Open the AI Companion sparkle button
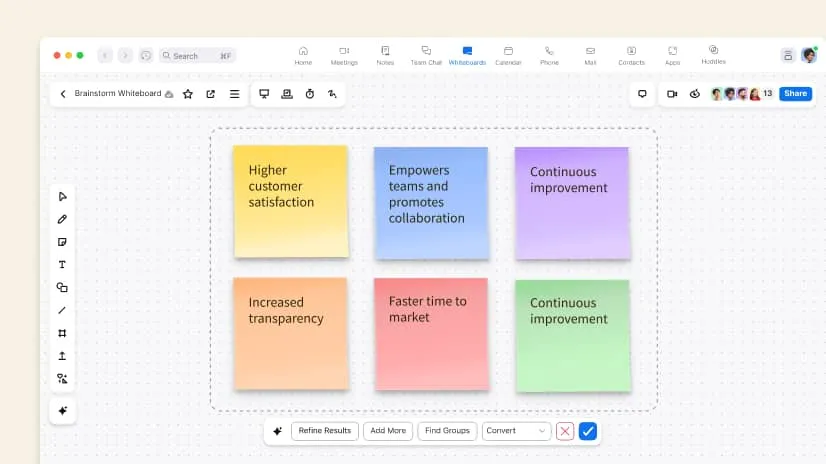This screenshot has width=826, height=464. (62, 410)
